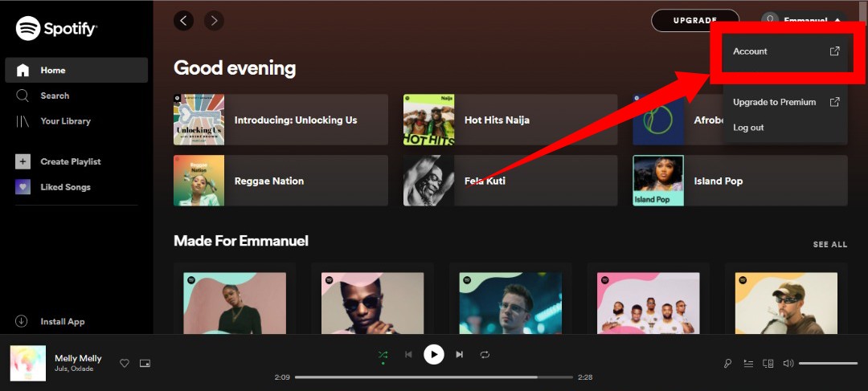Screen dimensions: 868x391
Task: Skip to next track
Action: coord(460,355)
